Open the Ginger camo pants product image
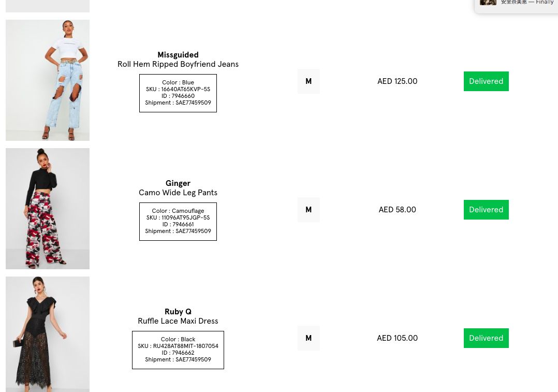 pos(47,209)
